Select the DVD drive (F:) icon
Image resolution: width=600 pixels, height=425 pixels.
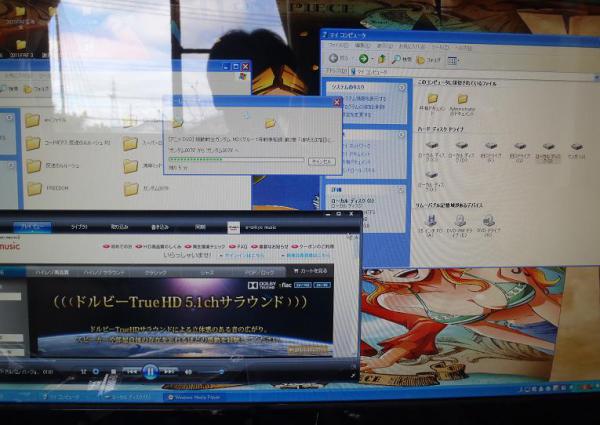tap(488, 221)
